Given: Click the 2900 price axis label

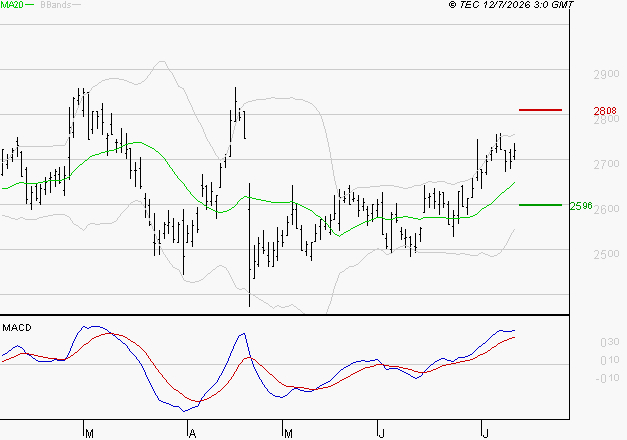Looking at the screenshot, I should 606,74.
